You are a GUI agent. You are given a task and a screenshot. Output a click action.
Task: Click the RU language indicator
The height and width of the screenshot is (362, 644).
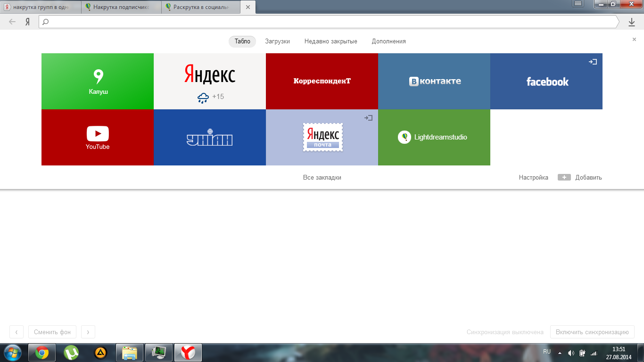[547, 352]
